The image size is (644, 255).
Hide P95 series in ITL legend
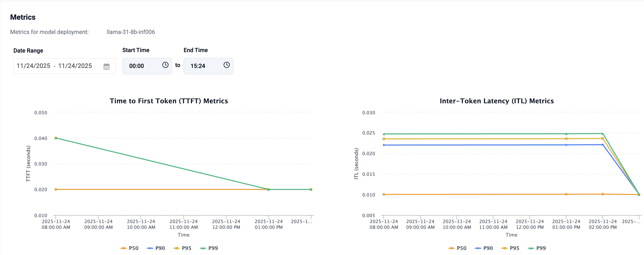tap(511, 248)
